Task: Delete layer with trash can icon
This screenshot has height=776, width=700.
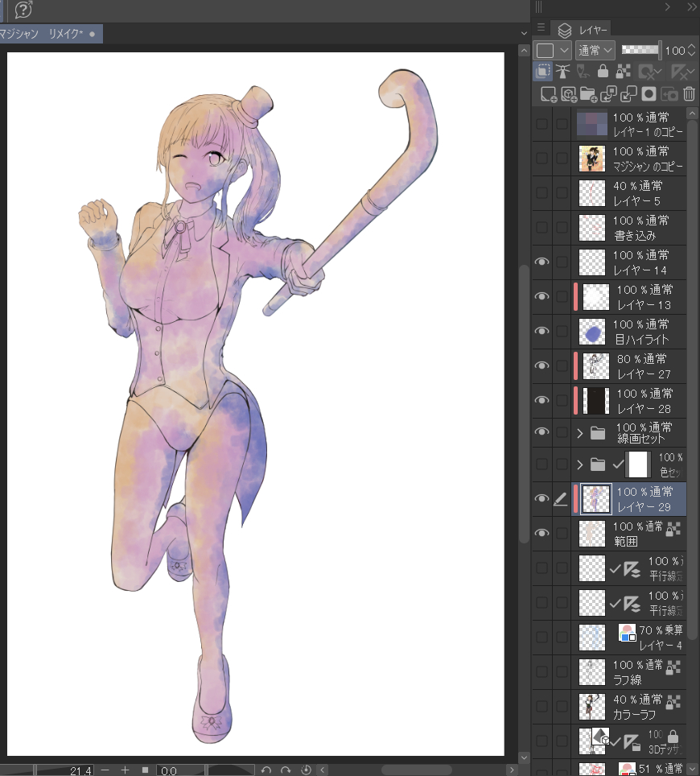Action: click(689, 94)
